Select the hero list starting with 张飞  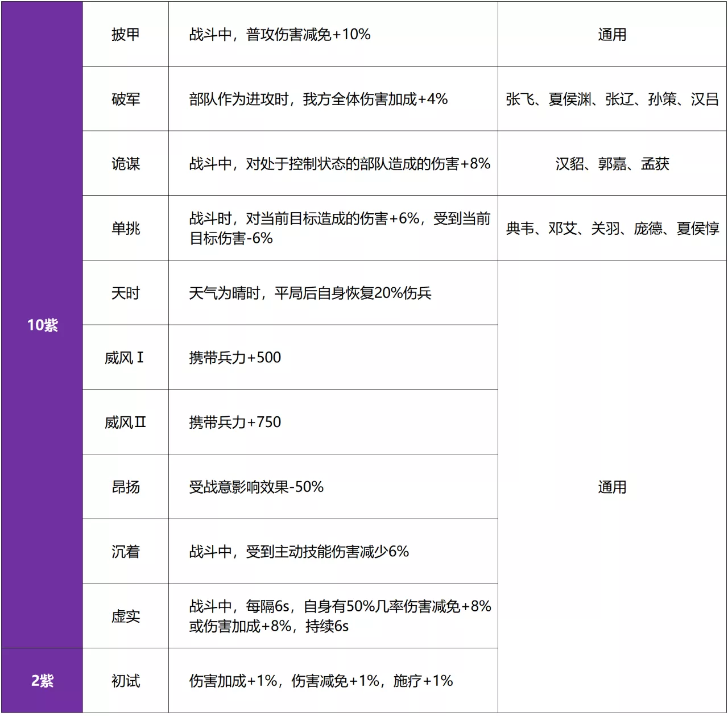[612, 100]
